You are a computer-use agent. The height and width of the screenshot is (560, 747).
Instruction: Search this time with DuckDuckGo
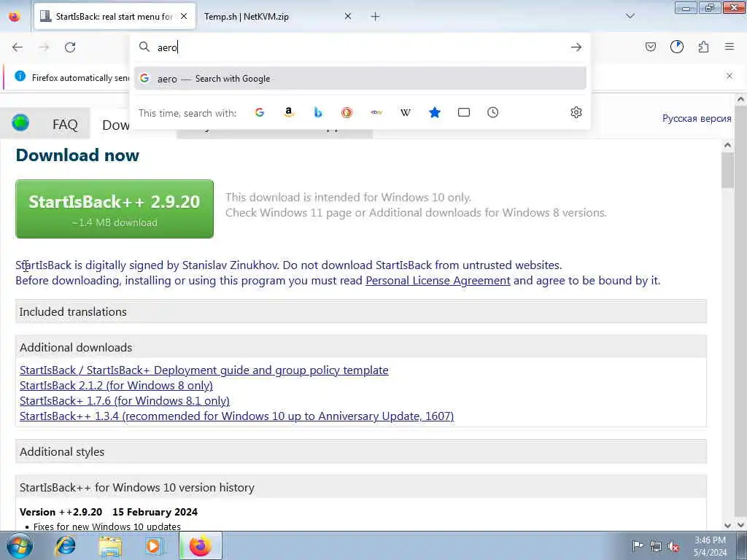(347, 112)
